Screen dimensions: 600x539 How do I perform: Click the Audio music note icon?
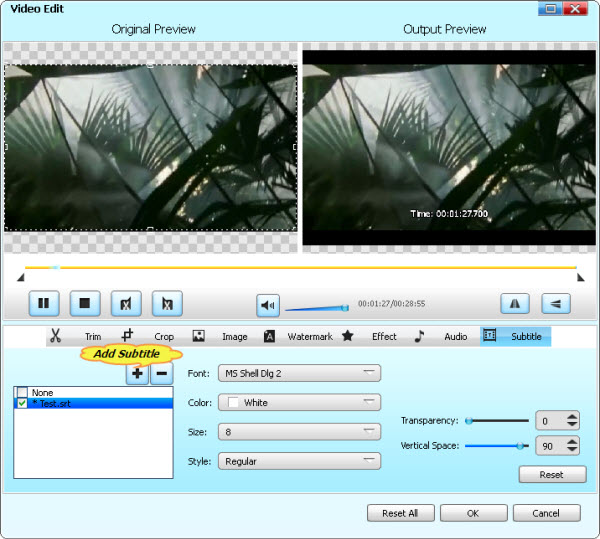click(x=419, y=336)
